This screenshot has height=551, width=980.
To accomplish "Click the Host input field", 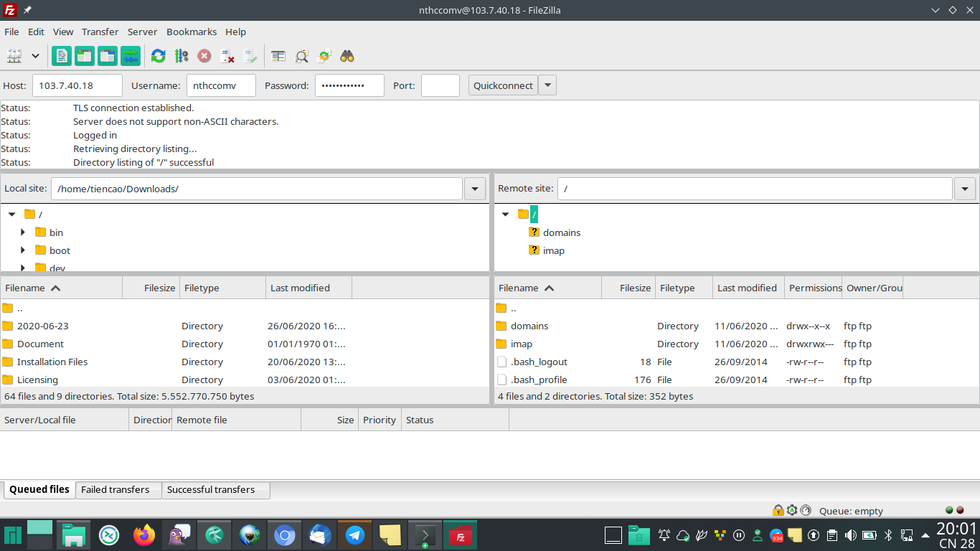I will tap(77, 85).
